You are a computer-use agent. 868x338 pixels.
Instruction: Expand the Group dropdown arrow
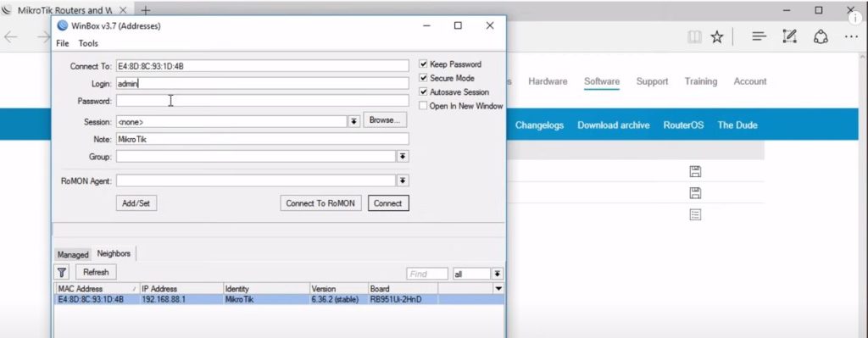click(x=403, y=157)
